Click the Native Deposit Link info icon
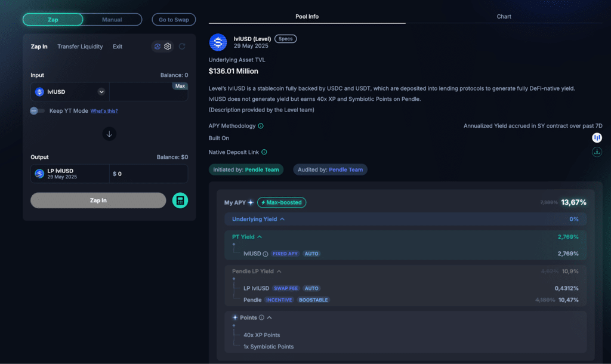The height and width of the screenshot is (364, 611). 264,152
